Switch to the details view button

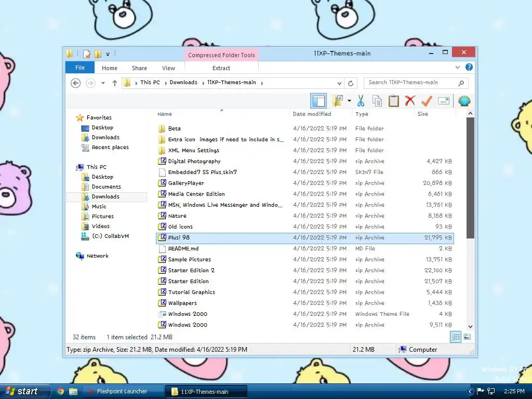click(x=456, y=337)
